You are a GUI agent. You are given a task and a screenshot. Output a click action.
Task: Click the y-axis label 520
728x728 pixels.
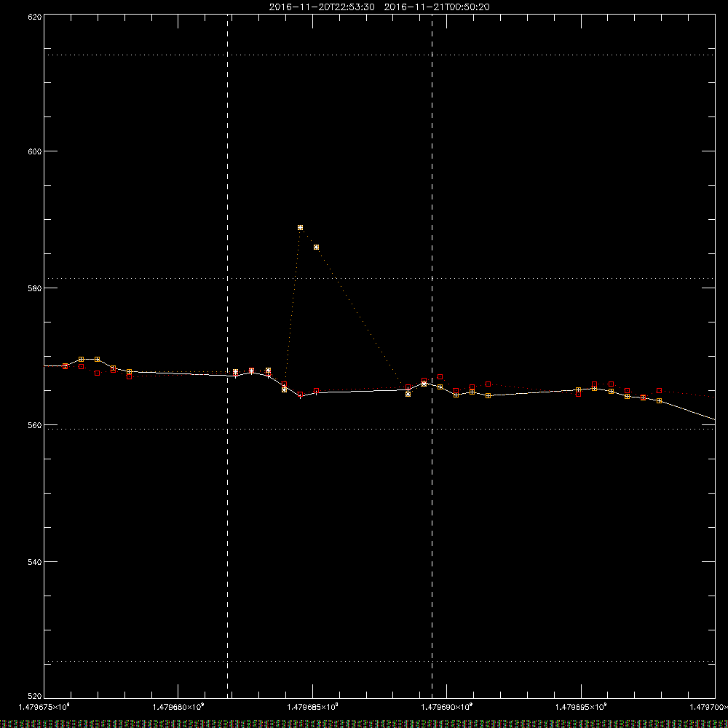(x=35, y=696)
